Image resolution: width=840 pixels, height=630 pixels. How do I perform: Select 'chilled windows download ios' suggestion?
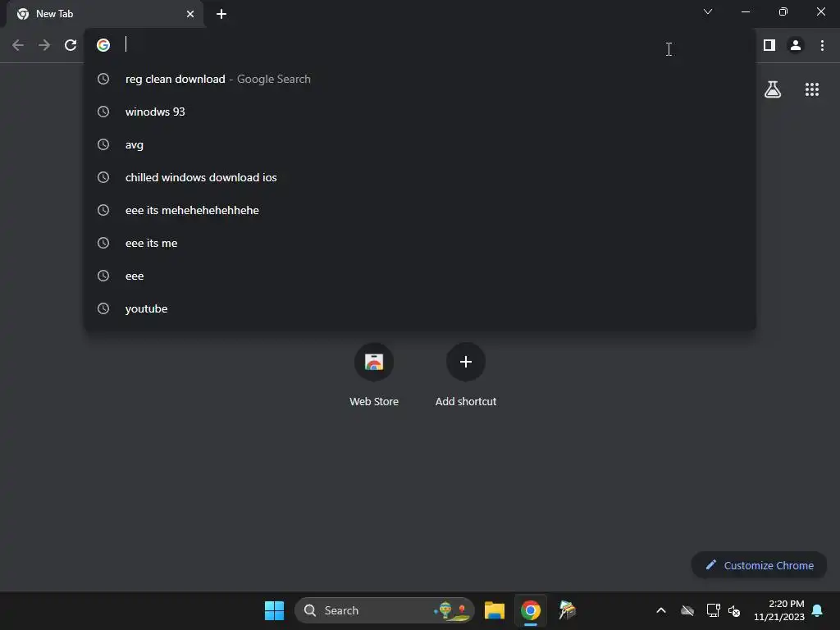click(420, 177)
